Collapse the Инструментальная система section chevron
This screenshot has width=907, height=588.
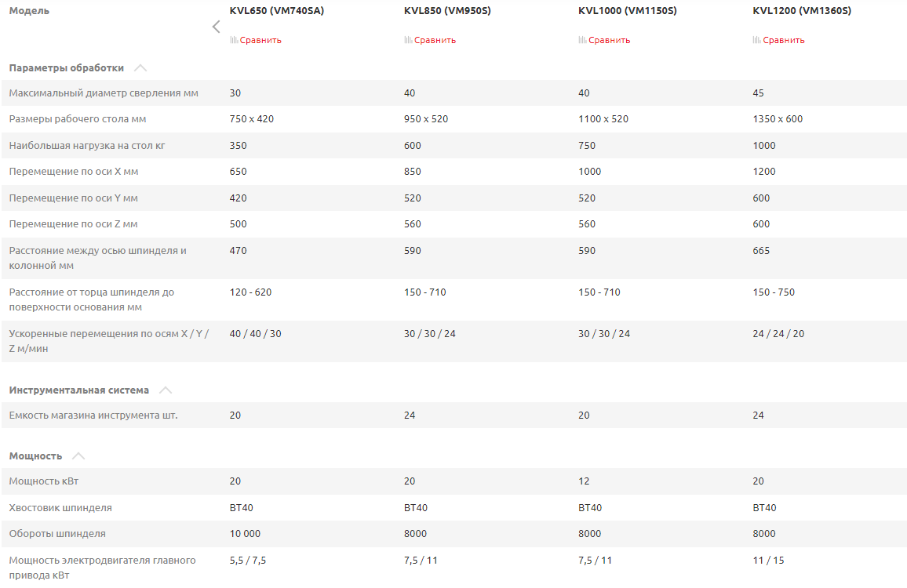coord(165,390)
